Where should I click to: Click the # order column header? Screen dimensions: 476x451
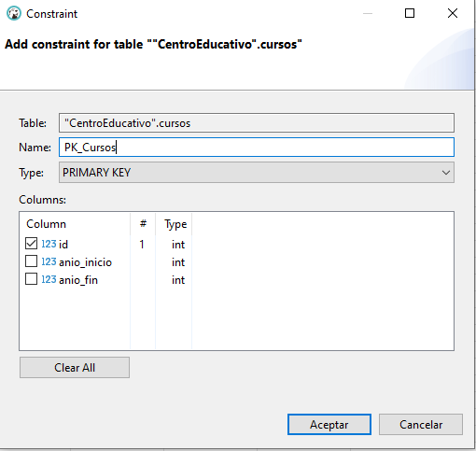[143, 224]
